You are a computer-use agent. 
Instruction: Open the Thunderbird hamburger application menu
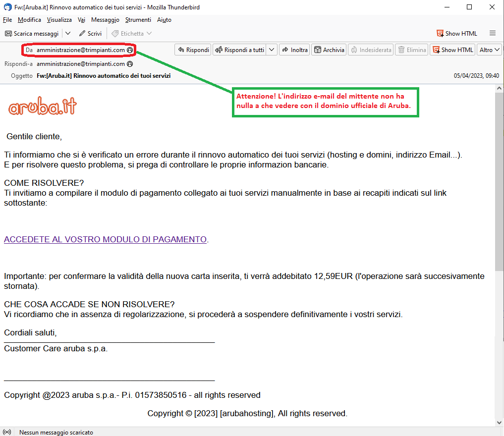tap(493, 33)
